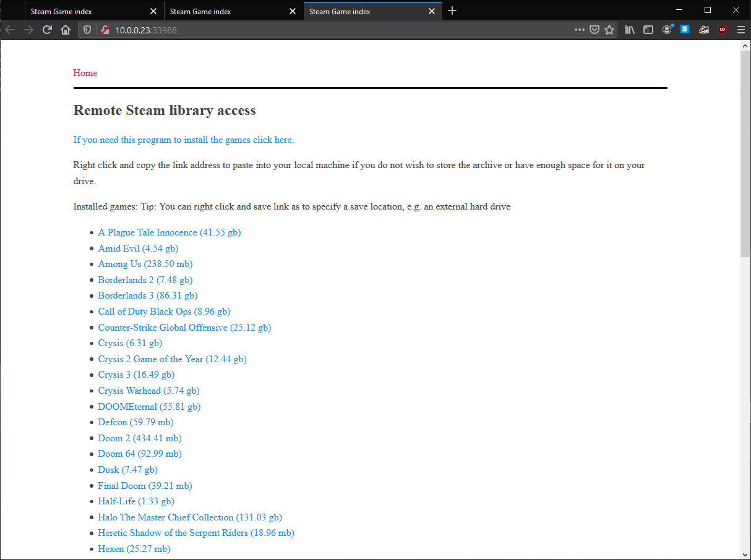Open the uBlock Origin extension

tap(723, 30)
